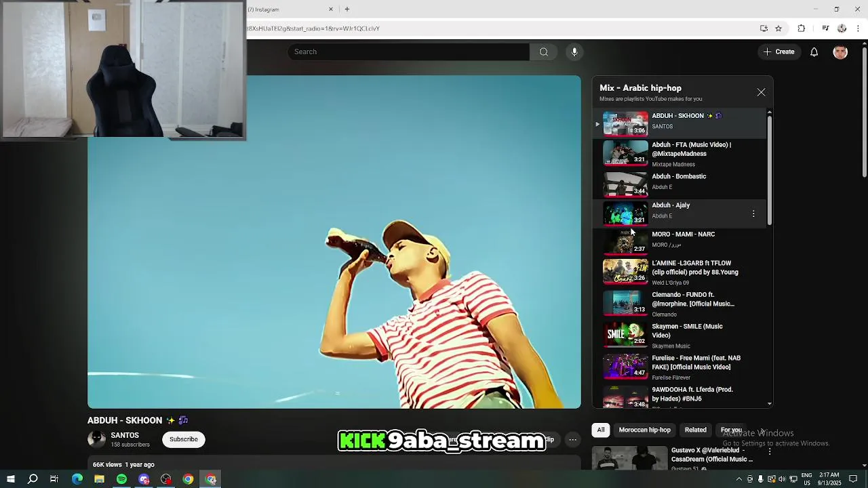Open File Explorer from taskbar
The width and height of the screenshot is (868, 488).
pyautogui.click(x=99, y=479)
